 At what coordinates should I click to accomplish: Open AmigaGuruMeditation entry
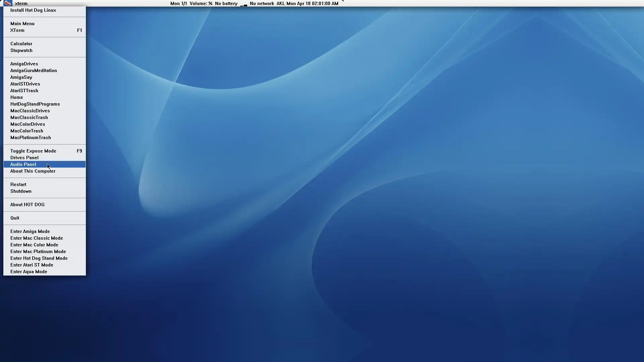coord(34,70)
